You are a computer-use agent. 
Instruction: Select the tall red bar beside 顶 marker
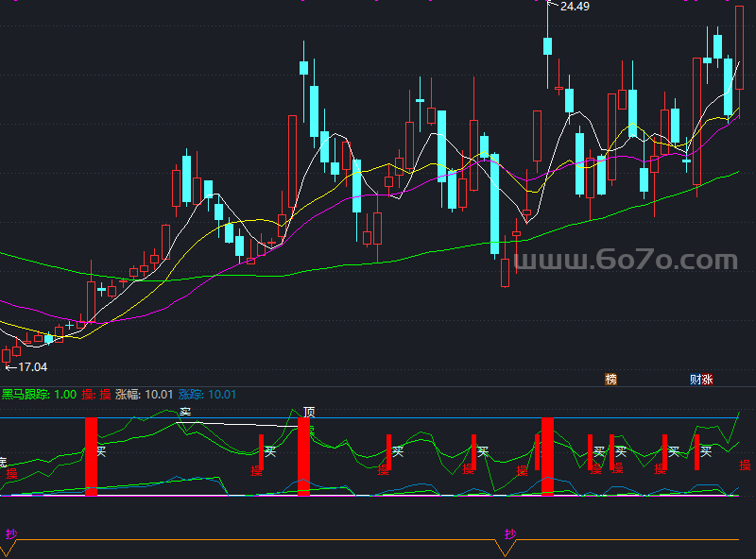tap(303, 456)
